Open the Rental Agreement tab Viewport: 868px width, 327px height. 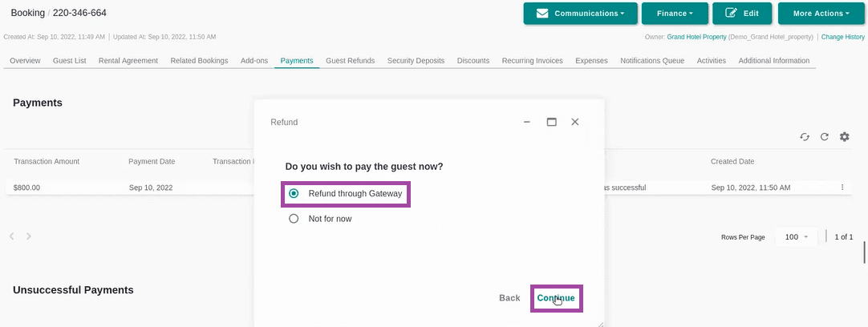pyautogui.click(x=128, y=61)
